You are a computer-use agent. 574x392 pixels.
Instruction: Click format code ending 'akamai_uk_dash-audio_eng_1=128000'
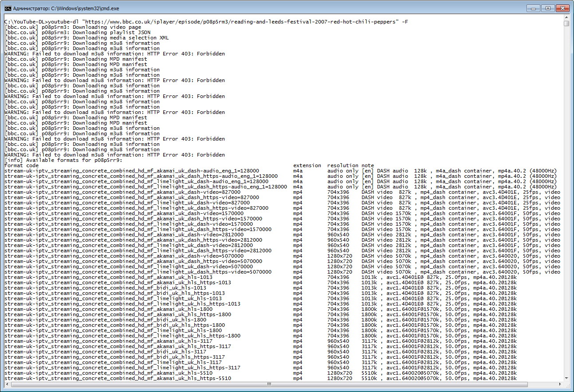pos(132,171)
